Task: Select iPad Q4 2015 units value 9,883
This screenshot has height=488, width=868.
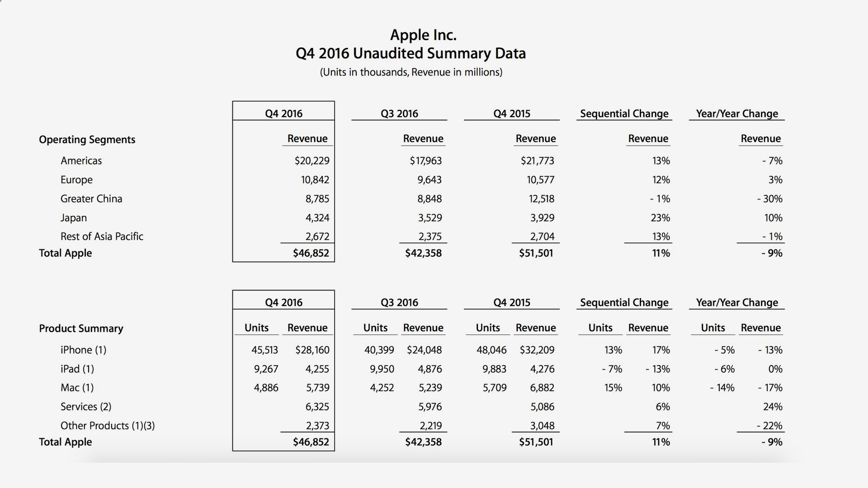Action: click(x=494, y=369)
